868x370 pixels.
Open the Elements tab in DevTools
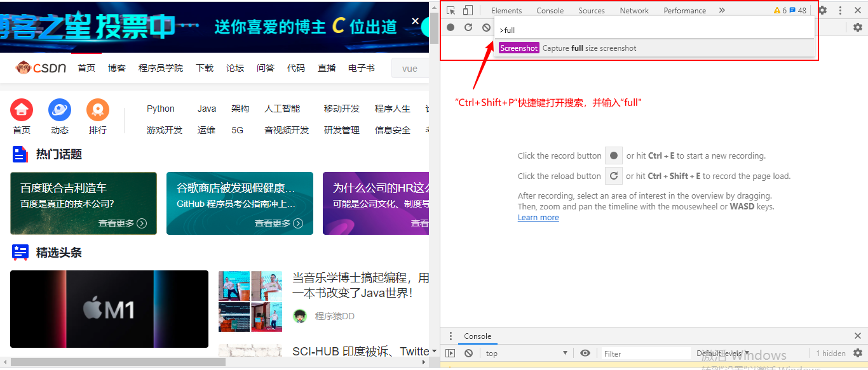click(x=506, y=11)
